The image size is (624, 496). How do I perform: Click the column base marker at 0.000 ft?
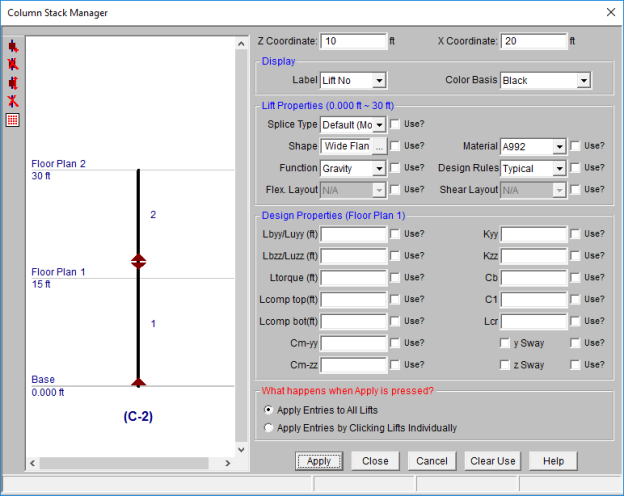click(x=139, y=381)
